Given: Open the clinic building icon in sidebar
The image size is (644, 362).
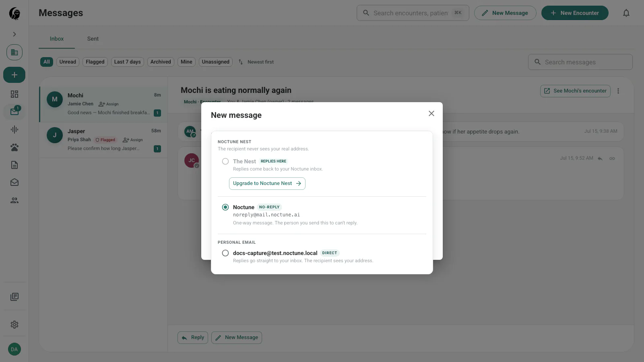Looking at the screenshot, I should [x=14, y=52].
